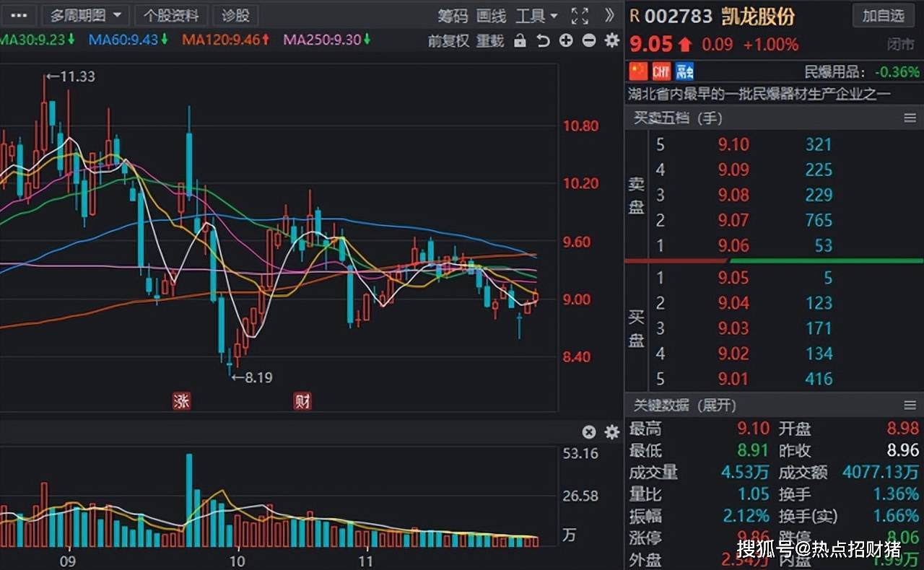Click the MA250:9.30 indicator label
Image resolution: width=924 pixels, height=570 pixels.
[x=327, y=40]
